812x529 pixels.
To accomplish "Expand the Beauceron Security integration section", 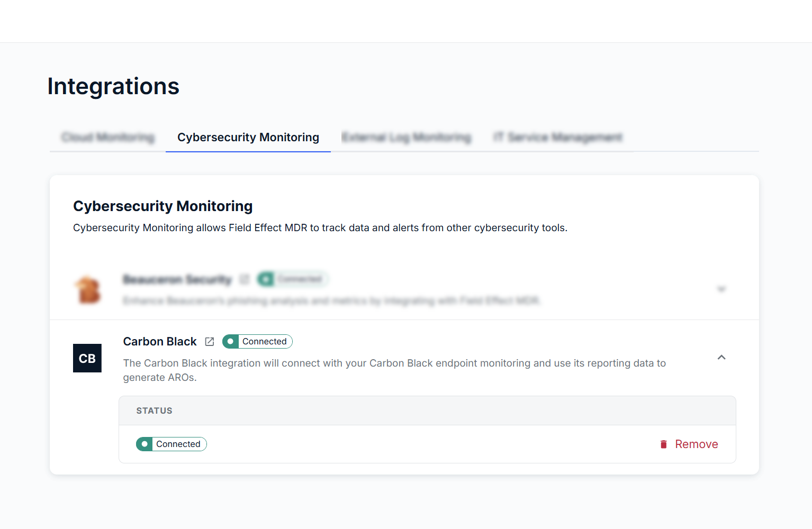I will click(721, 289).
